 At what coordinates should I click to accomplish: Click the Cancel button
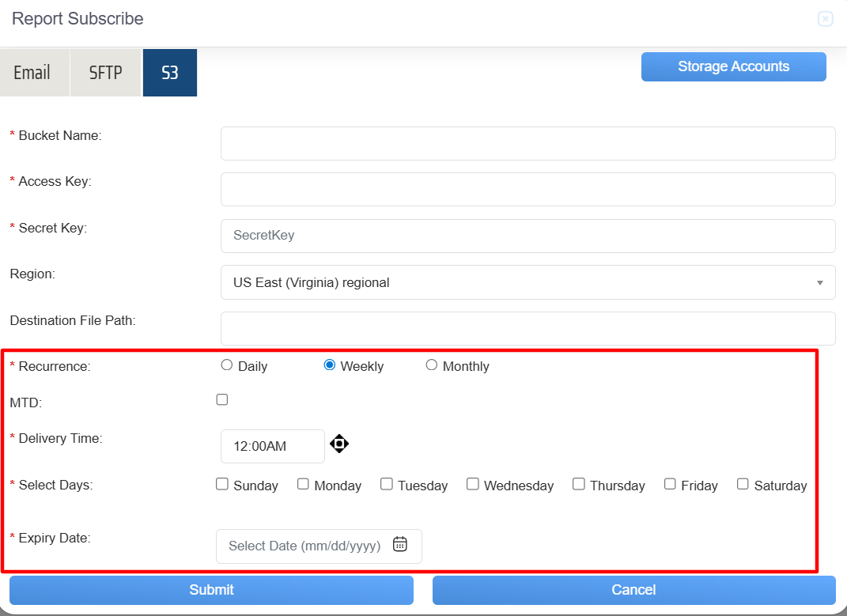click(x=633, y=590)
